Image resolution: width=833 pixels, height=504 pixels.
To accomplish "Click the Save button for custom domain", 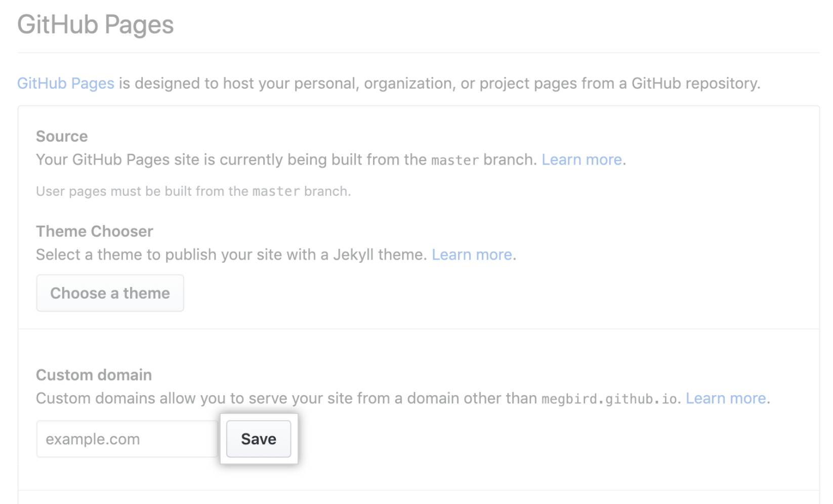I will (259, 439).
